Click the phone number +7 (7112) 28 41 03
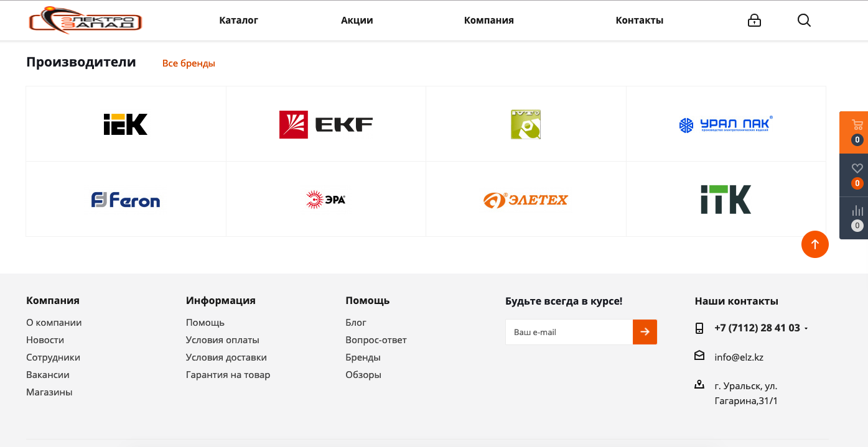The height and width of the screenshot is (447, 868). 757,328
